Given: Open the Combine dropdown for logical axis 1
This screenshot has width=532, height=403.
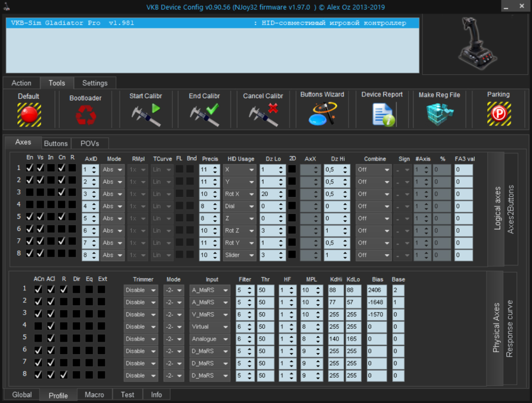Looking at the screenshot, I should click(x=373, y=170).
